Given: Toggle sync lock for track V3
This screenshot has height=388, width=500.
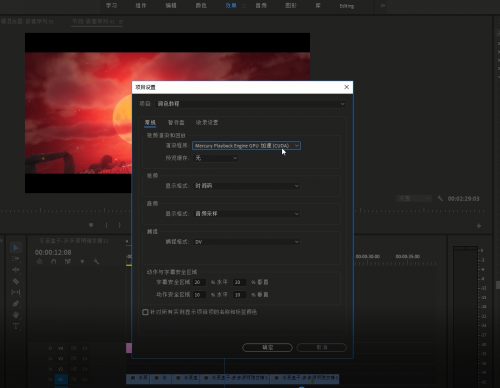Looking at the screenshot, I should (x=74, y=359).
